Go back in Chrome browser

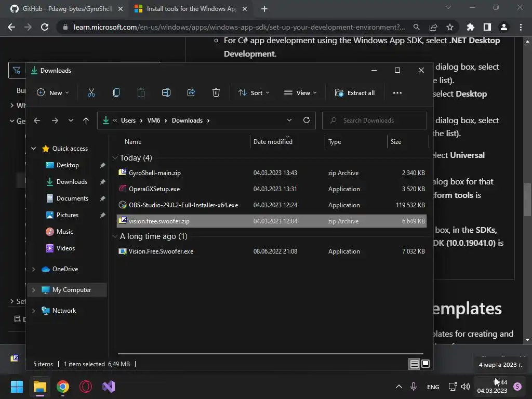(x=11, y=27)
